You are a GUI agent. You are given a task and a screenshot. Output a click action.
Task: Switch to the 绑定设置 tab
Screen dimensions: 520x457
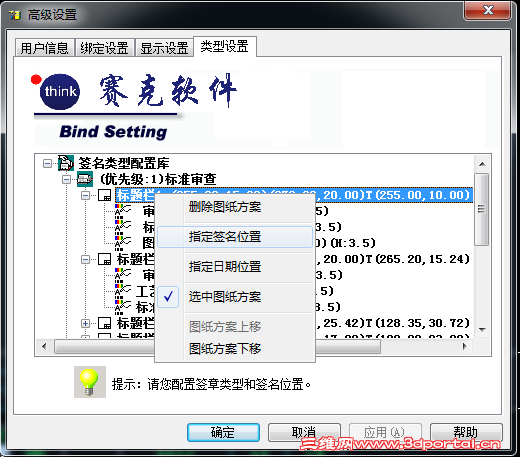coord(105,48)
